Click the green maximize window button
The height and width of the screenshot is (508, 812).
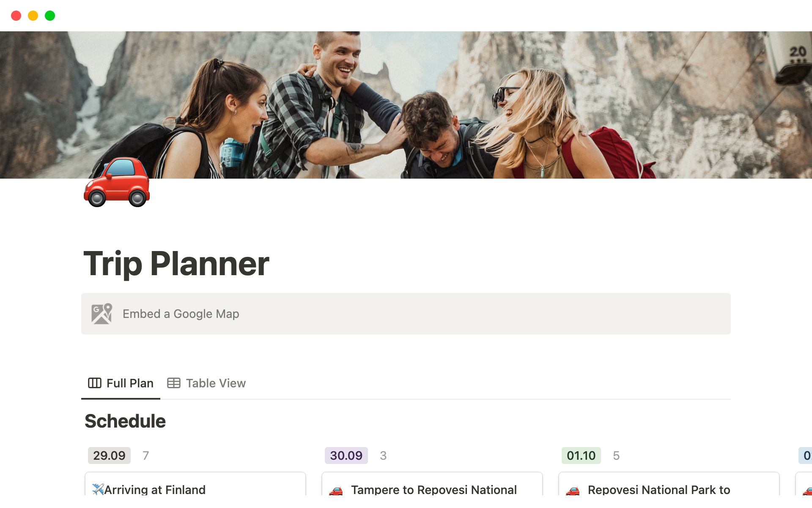pyautogui.click(x=50, y=16)
